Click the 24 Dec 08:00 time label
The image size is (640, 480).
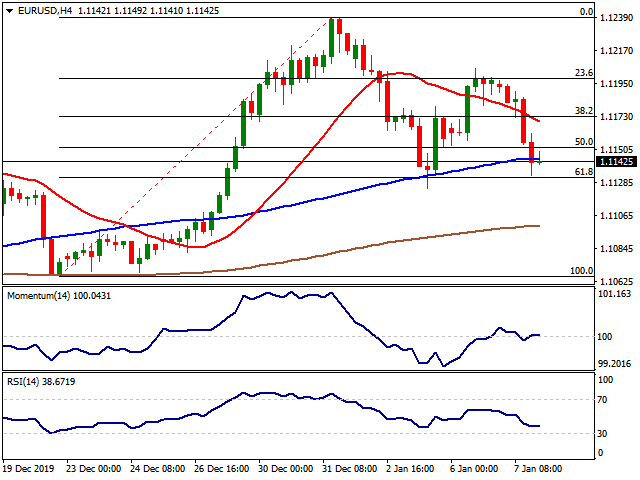158,468
